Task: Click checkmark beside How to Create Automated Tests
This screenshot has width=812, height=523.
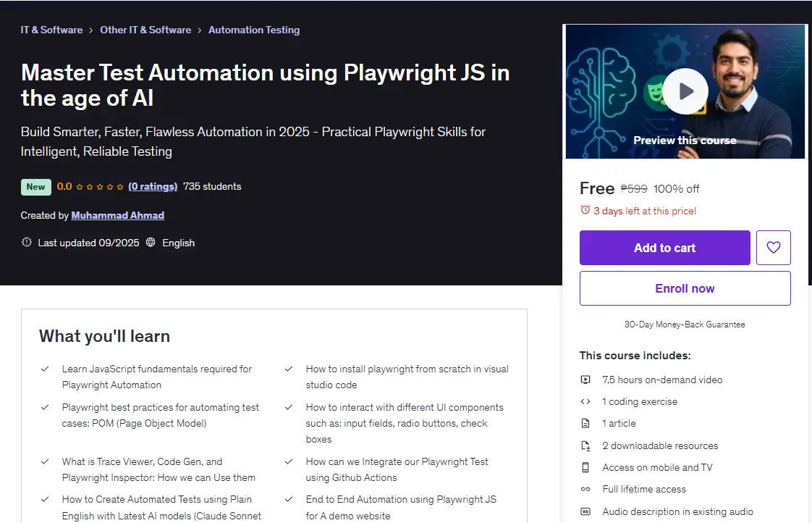Action: coord(45,499)
